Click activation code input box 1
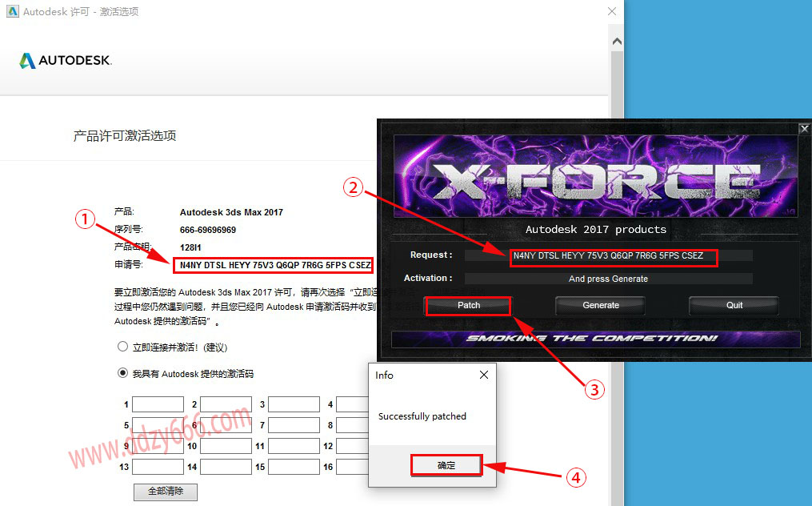The height and width of the screenshot is (506, 812). coord(158,404)
